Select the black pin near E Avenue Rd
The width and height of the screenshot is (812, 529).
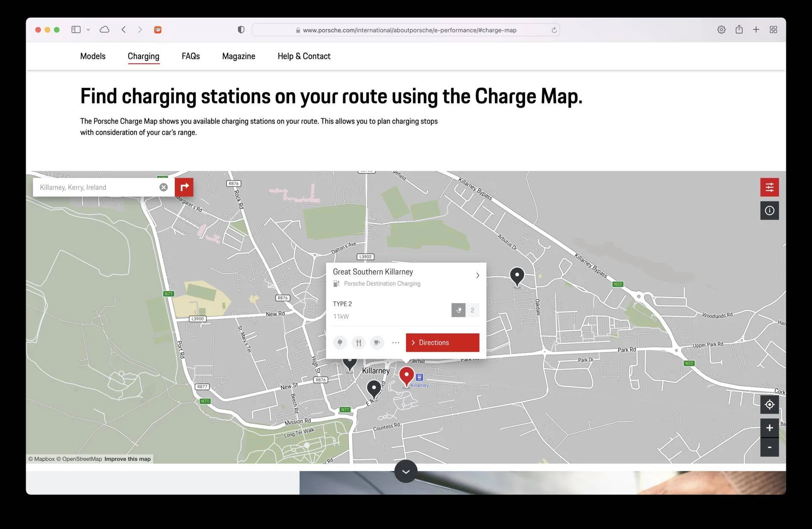coord(374,389)
